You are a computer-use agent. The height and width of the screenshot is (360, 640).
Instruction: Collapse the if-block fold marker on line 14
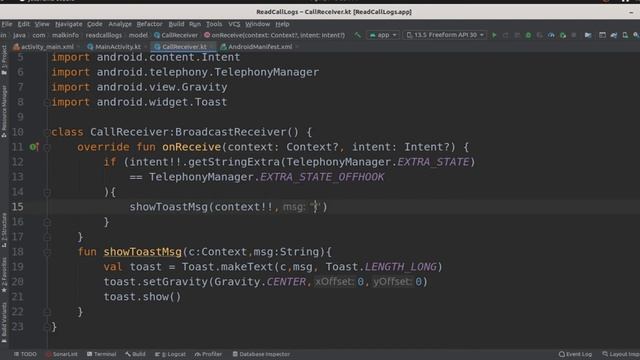pos(47,192)
